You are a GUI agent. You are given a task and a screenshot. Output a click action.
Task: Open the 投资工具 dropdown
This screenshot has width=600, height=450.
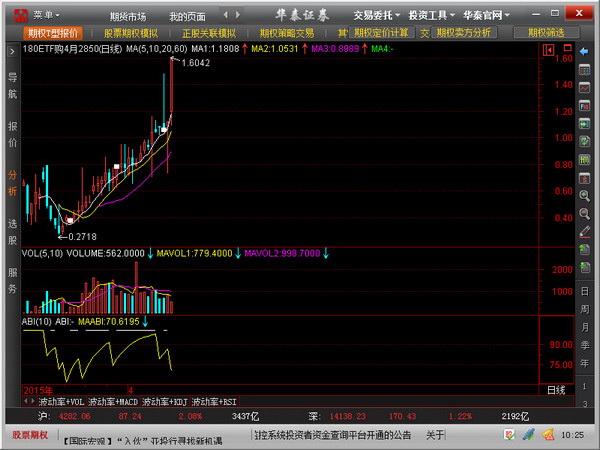(x=432, y=15)
